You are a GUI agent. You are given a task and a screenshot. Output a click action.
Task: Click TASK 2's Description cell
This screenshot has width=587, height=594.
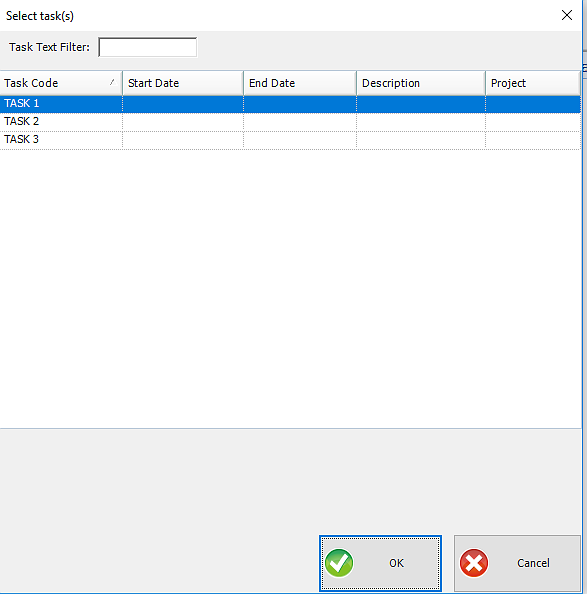[x=421, y=122]
